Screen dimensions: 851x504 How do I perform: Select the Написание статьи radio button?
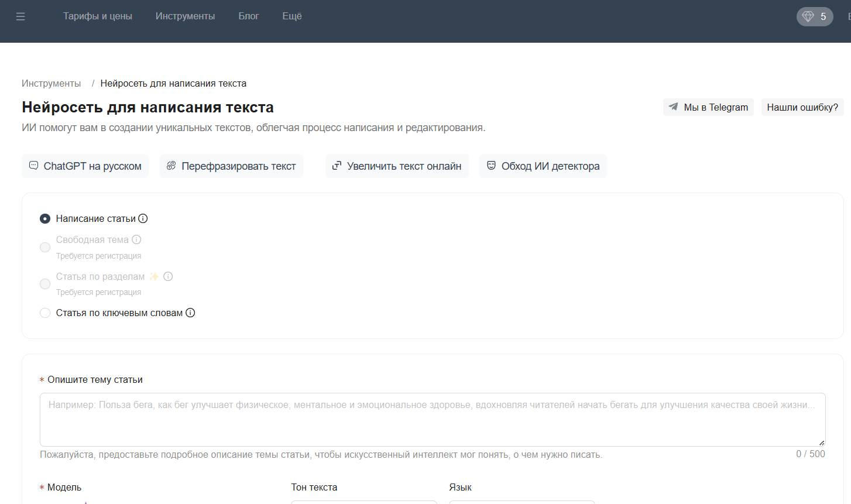(45, 219)
